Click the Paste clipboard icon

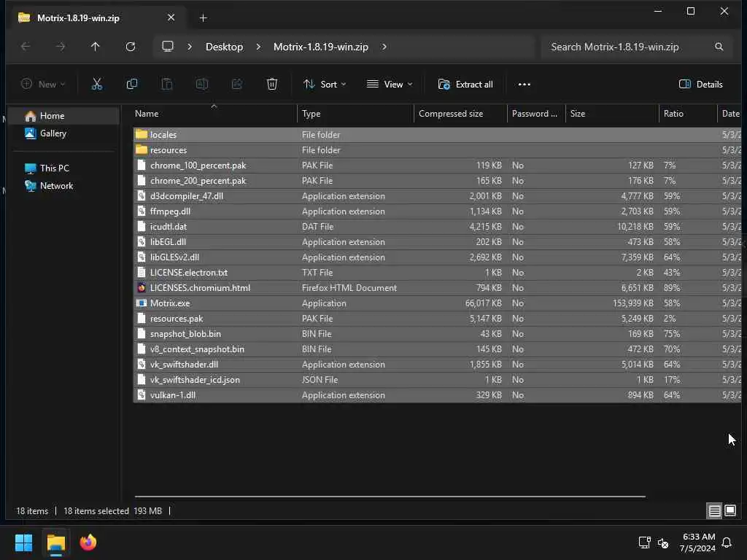(167, 85)
